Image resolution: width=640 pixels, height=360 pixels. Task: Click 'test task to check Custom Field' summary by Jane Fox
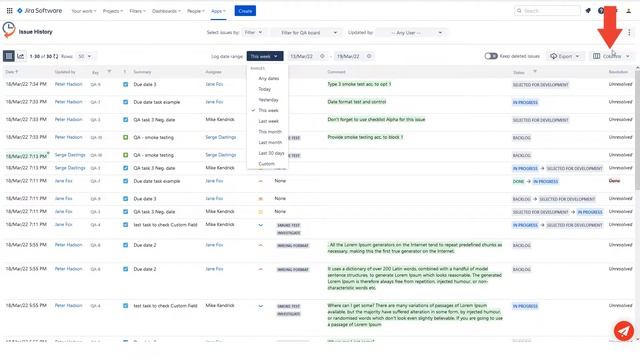pyautogui.click(x=165, y=224)
